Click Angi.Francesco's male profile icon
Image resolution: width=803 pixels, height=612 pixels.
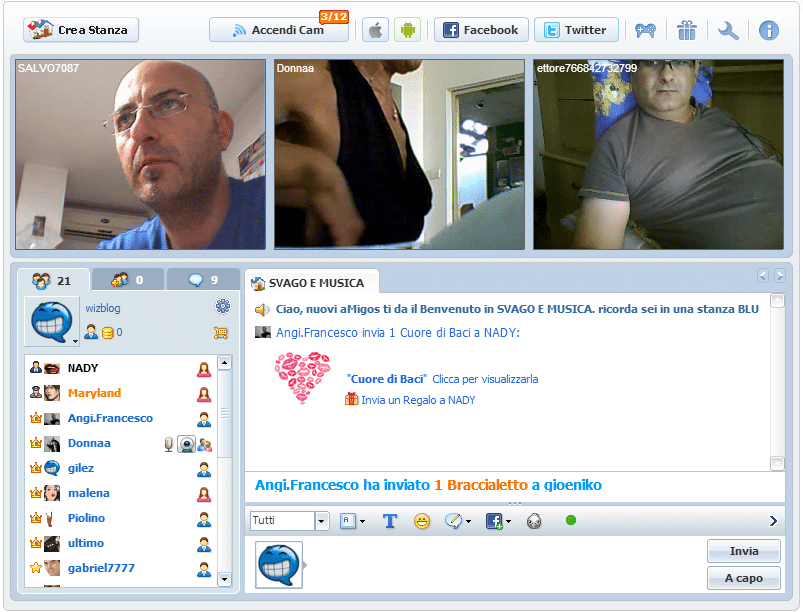pos(204,419)
